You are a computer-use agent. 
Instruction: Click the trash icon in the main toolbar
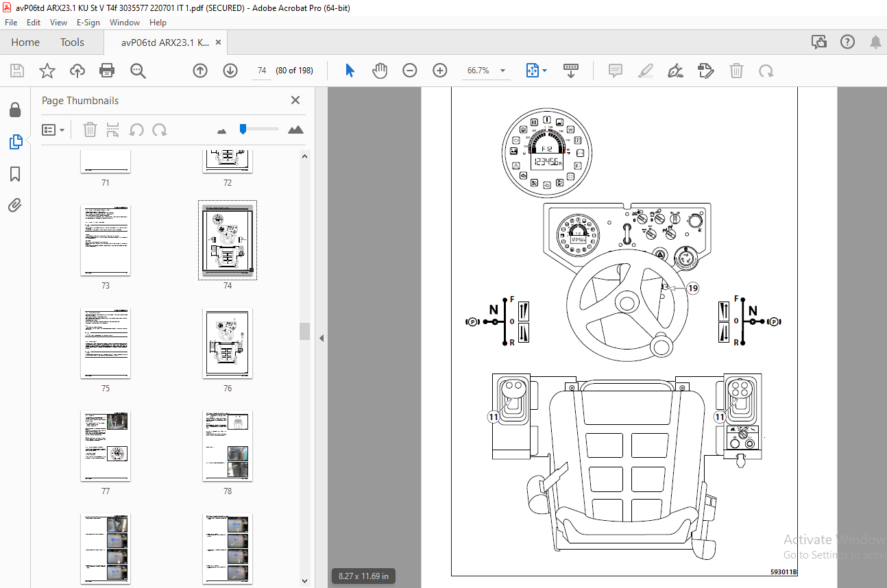[x=736, y=71]
